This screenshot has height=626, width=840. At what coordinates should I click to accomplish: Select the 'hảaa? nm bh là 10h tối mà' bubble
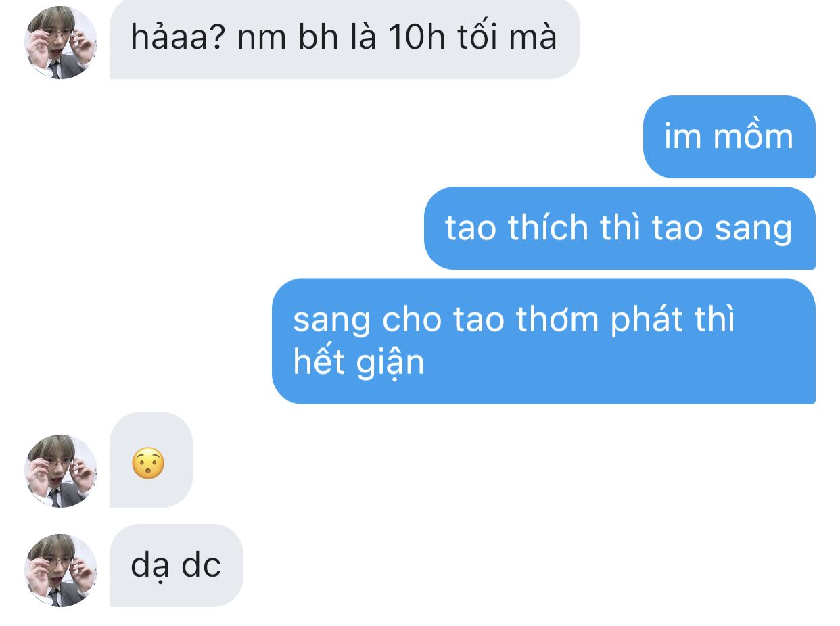point(344,38)
